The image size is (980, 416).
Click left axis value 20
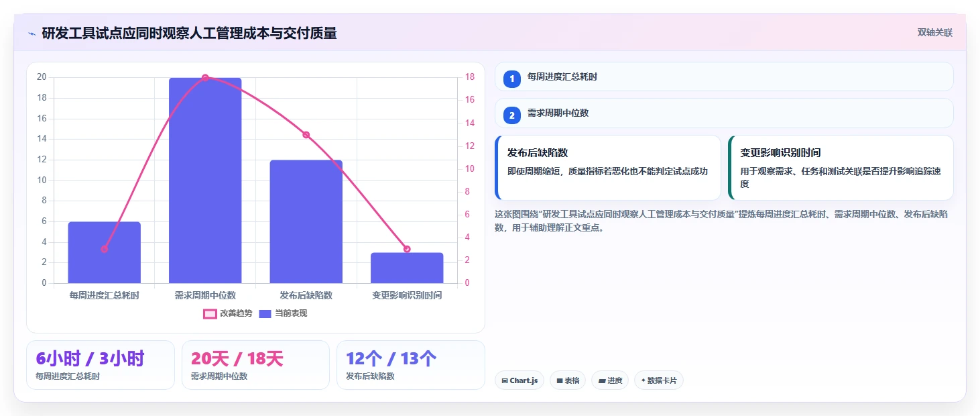point(42,77)
